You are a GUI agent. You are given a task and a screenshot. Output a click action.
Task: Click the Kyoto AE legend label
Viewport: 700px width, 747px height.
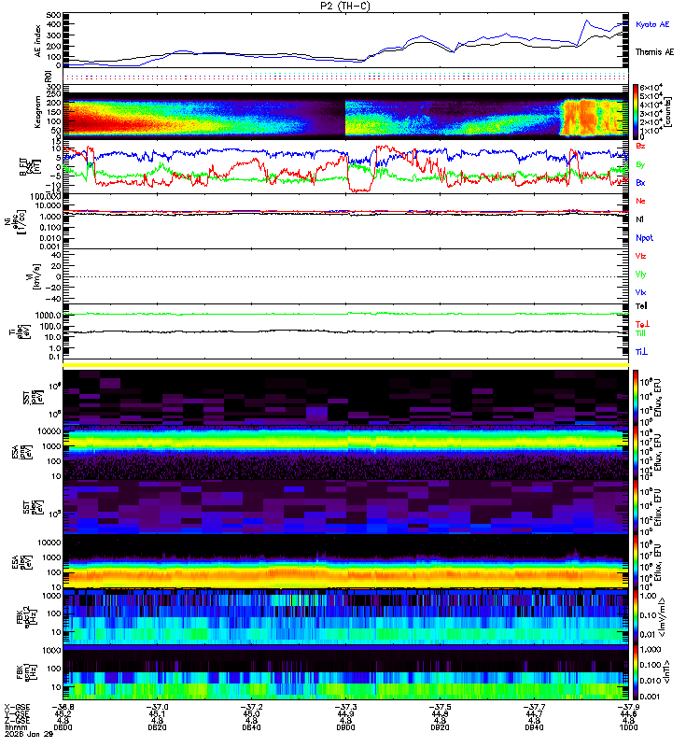pos(651,24)
